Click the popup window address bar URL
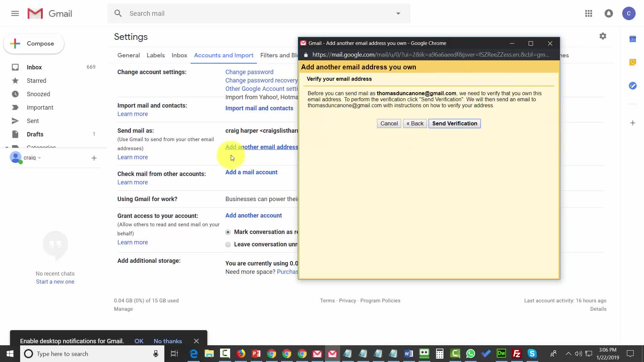644x362 pixels. pos(431,55)
